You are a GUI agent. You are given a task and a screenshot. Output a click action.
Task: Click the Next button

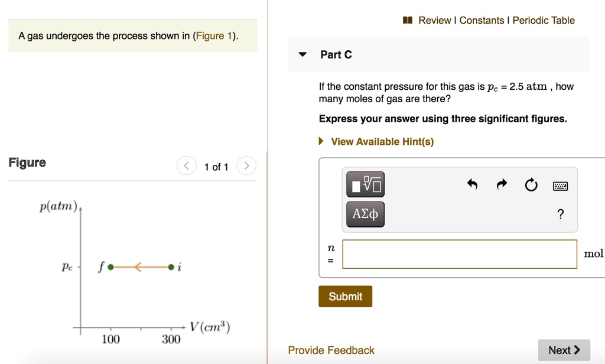[x=563, y=350]
